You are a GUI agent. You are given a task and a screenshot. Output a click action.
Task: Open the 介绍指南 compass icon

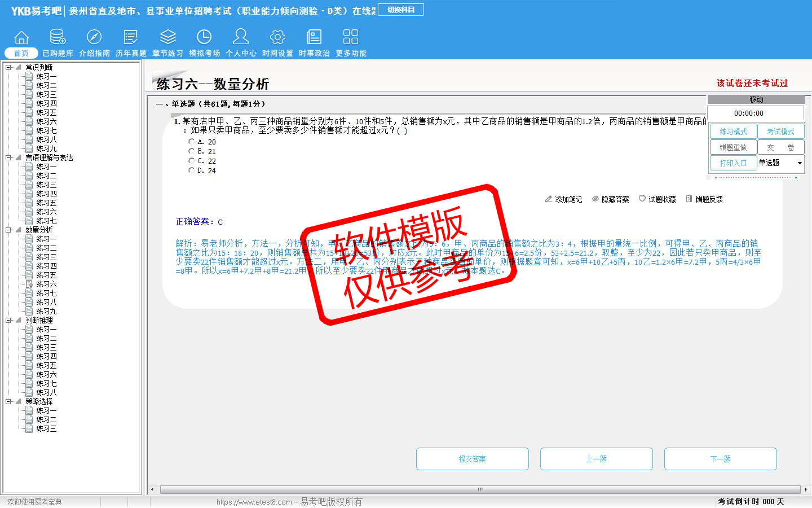[94, 38]
